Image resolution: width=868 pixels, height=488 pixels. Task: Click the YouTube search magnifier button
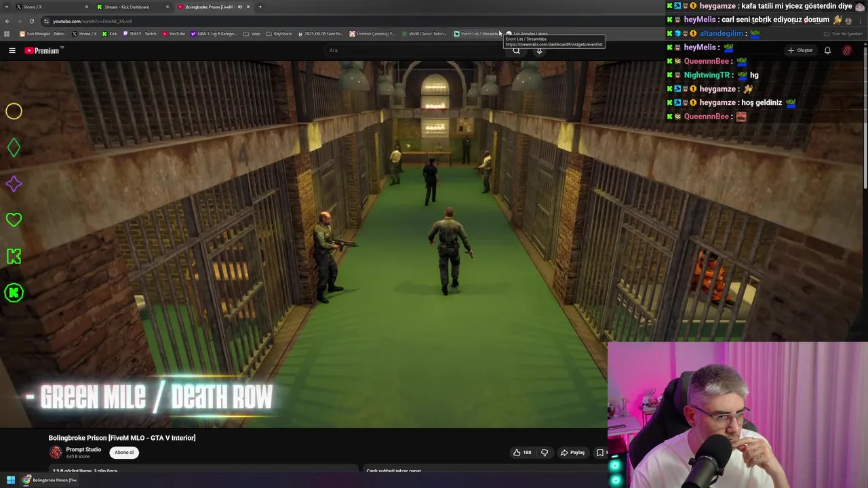click(516, 50)
